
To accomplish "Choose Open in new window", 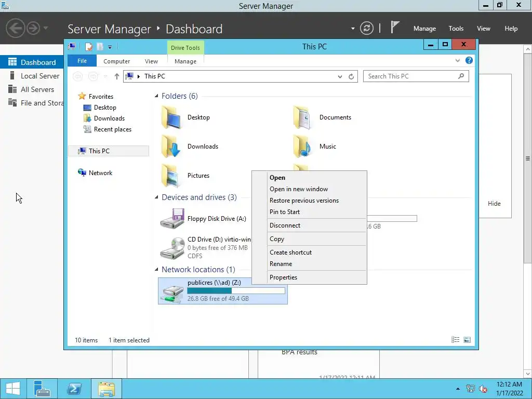I will click(299, 189).
